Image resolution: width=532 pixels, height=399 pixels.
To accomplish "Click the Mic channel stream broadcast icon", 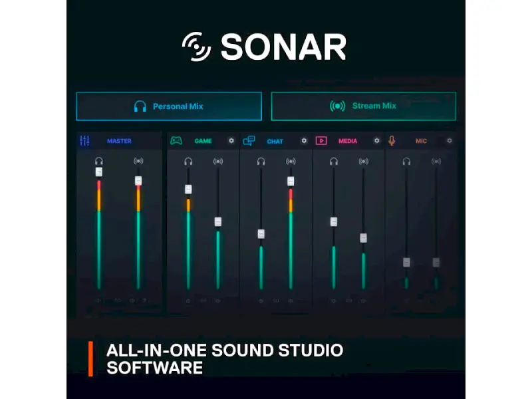I will pyautogui.click(x=436, y=162).
